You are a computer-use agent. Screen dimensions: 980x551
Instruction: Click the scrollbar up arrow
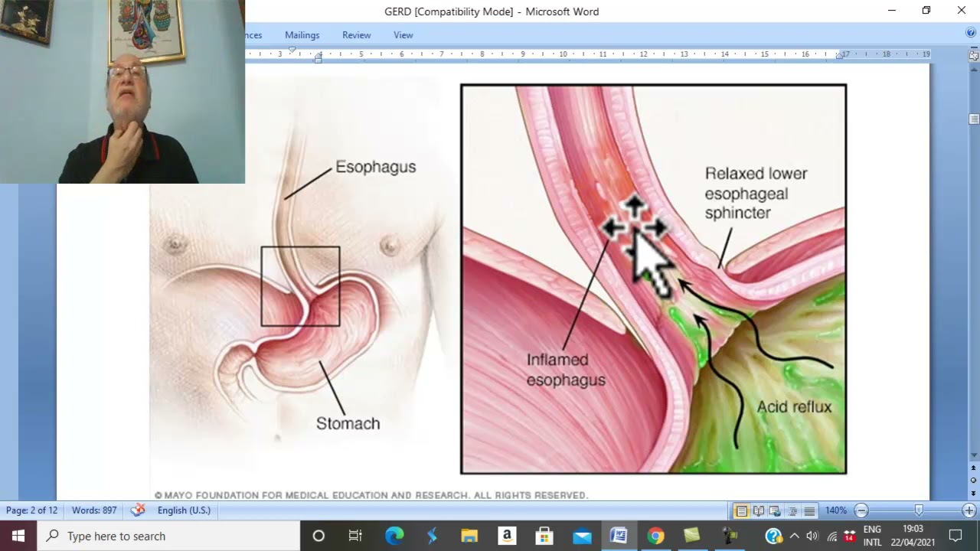974,70
